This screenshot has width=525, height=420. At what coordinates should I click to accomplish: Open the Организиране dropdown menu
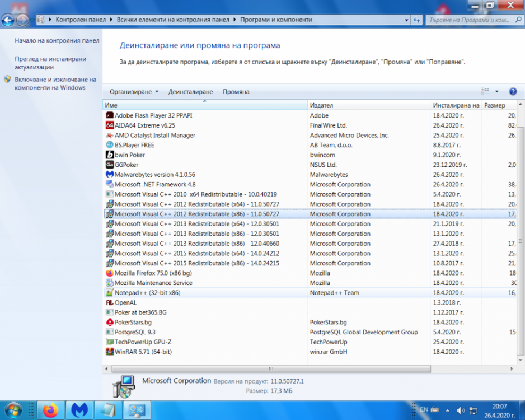tap(134, 92)
